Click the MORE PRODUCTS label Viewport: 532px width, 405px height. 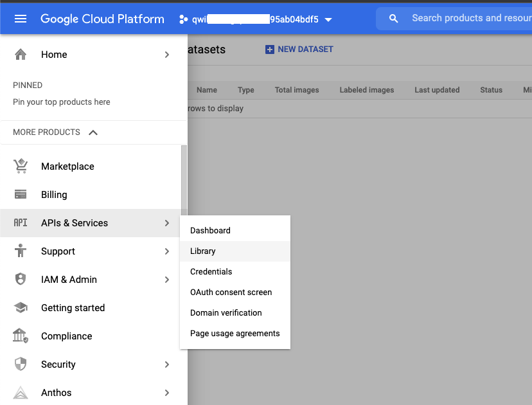click(x=46, y=132)
